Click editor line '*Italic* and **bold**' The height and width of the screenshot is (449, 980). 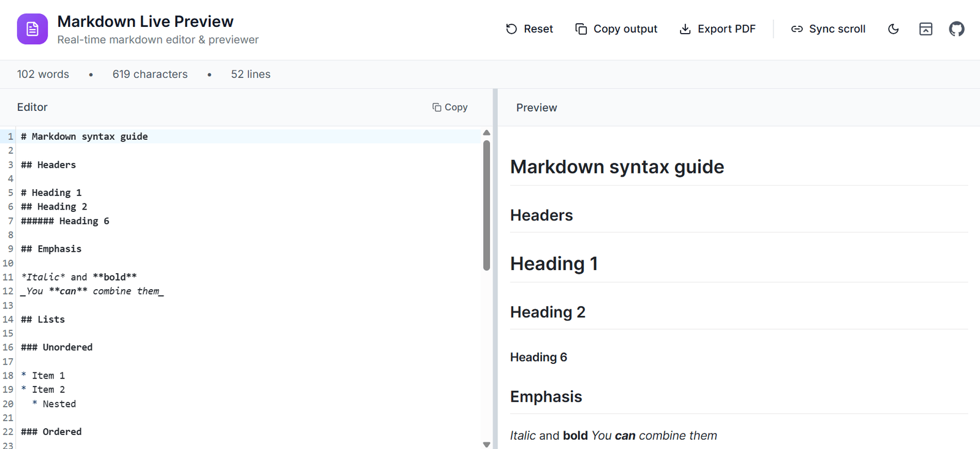(79, 277)
